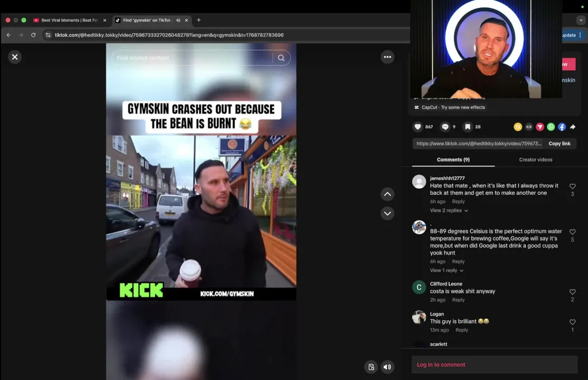Click the address bar URL
This screenshot has width=588, height=380.
(169, 35)
